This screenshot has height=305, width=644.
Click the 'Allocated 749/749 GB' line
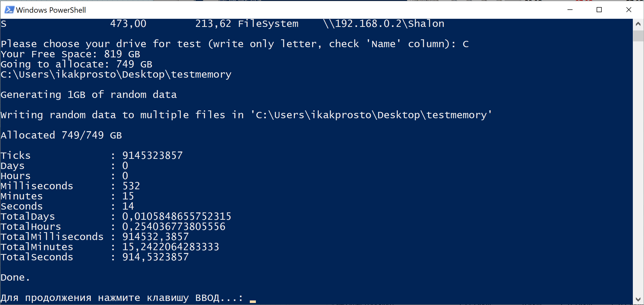click(61, 135)
